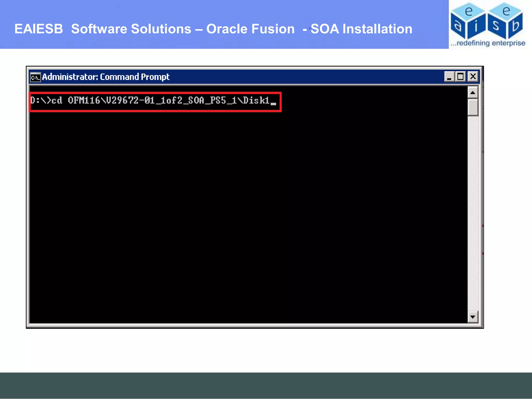Open the Command Prompt system menu icon
The height and width of the screenshot is (399, 532).
35,77
